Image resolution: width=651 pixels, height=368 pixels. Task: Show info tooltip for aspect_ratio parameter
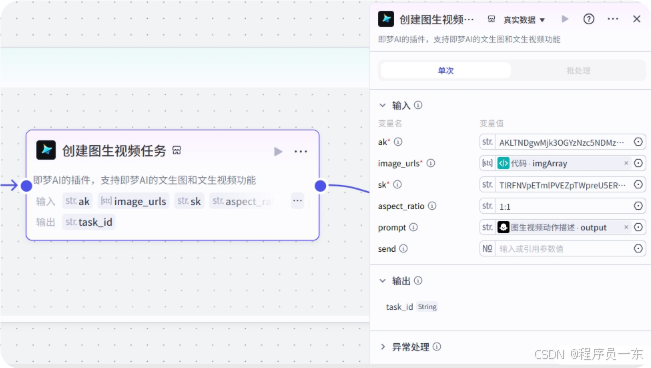click(432, 206)
